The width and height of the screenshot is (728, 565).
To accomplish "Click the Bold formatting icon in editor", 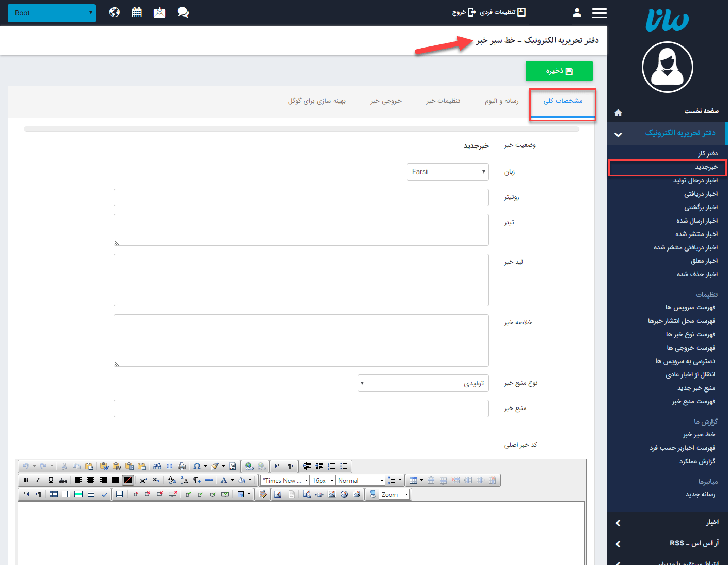I will click(x=26, y=480).
